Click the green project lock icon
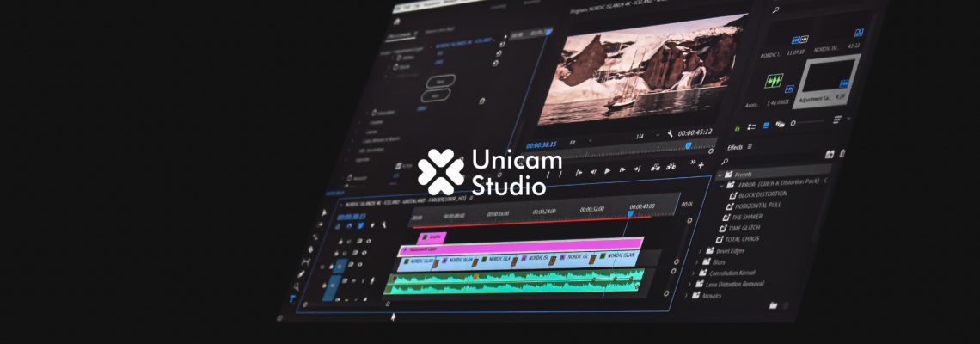The image size is (980, 344). click(x=738, y=128)
